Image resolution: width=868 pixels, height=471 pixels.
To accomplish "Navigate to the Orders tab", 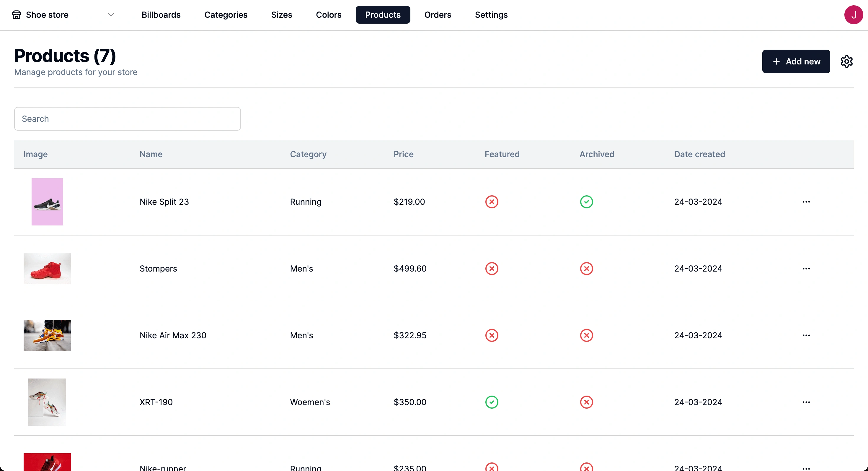I will (x=438, y=15).
